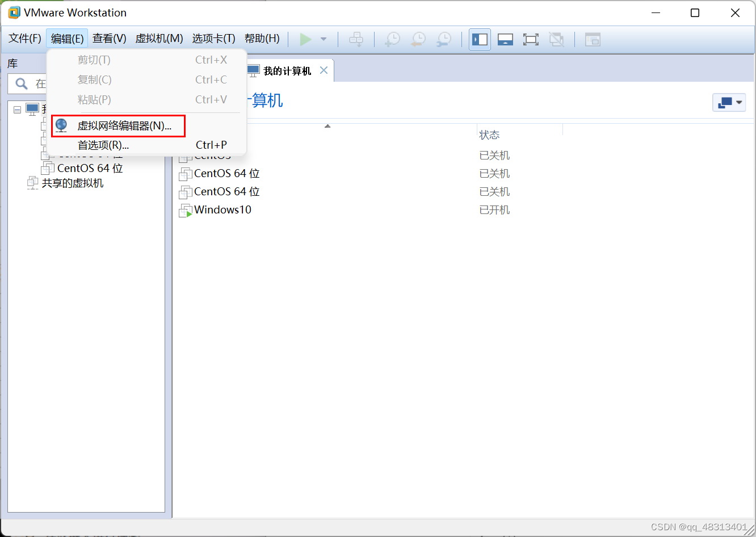Toggle the thumbnail bar view icon
Image resolution: width=756 pixels, height=537 pixels.
(505, 39)
